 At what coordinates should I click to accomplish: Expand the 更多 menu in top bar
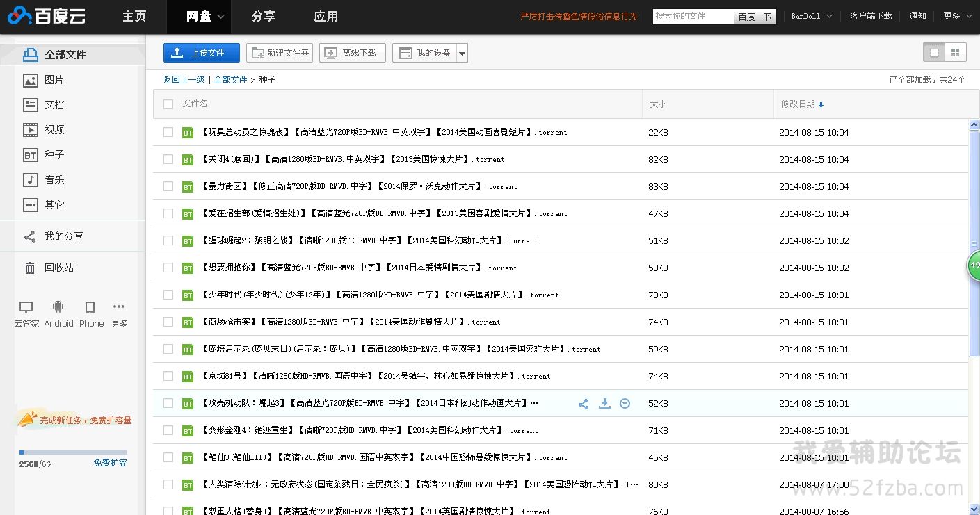(958, 16)
